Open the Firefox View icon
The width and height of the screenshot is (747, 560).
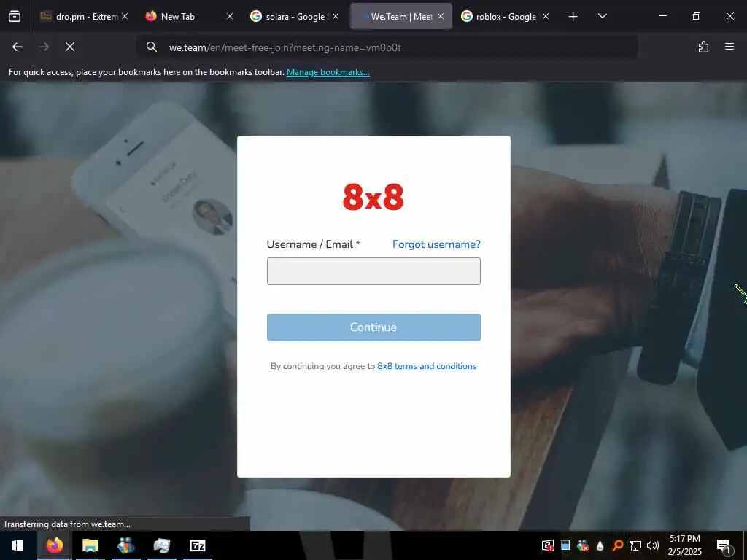click(15, 17)
